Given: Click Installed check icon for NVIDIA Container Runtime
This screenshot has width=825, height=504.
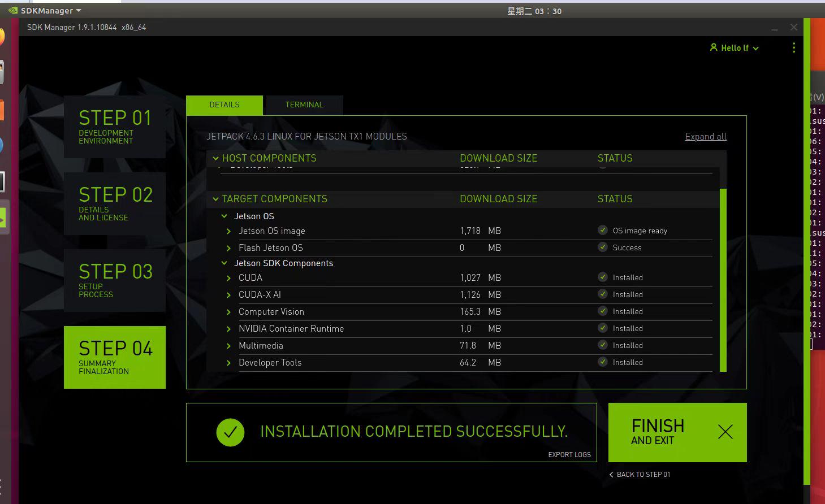Looking at the screenshot, I should [x=603, y=328].
